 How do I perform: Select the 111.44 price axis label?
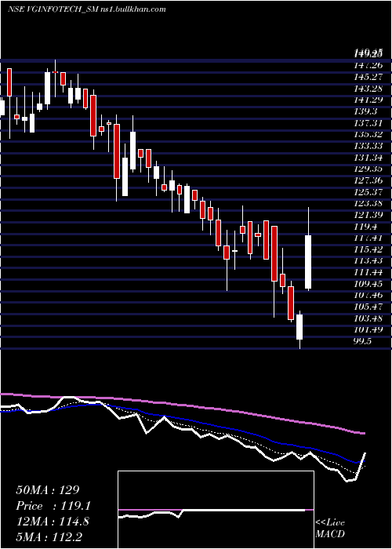(x=368, y=272)
